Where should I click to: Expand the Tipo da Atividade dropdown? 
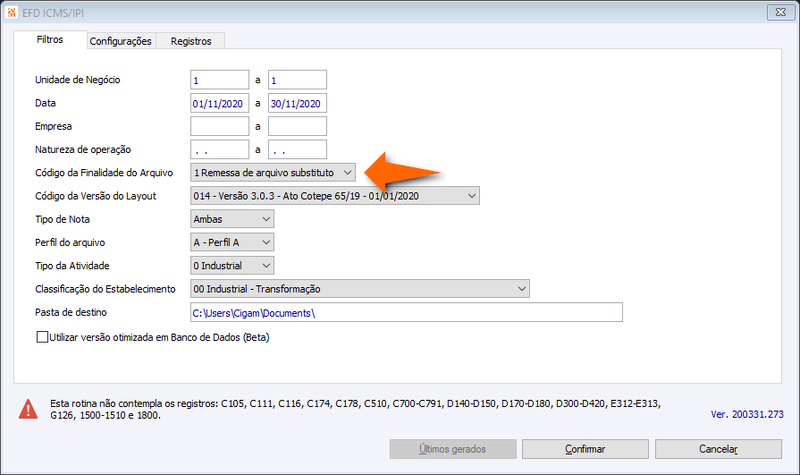(x=232, y=266)
